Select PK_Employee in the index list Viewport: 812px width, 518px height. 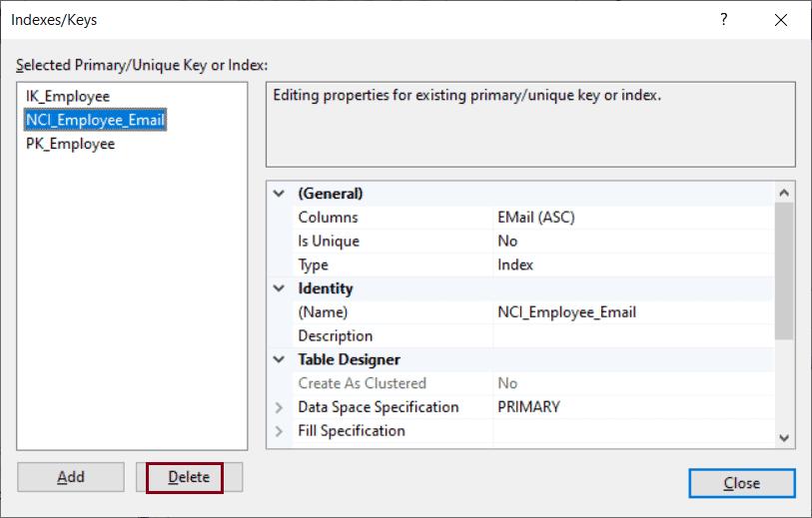point(71,144)
